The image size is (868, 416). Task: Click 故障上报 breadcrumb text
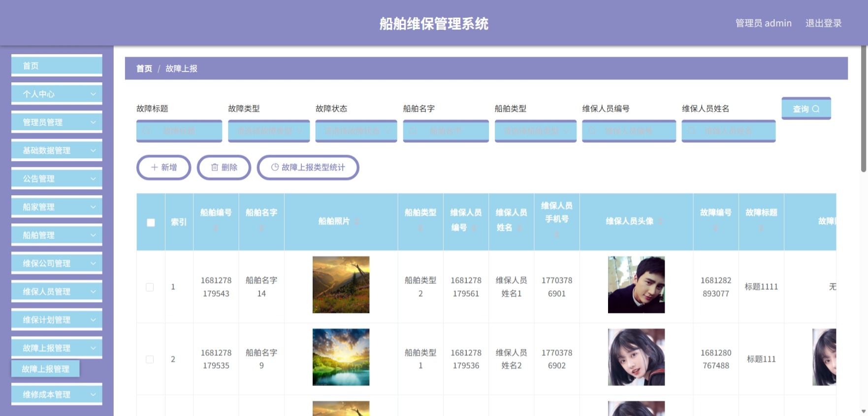click(181, 69)
